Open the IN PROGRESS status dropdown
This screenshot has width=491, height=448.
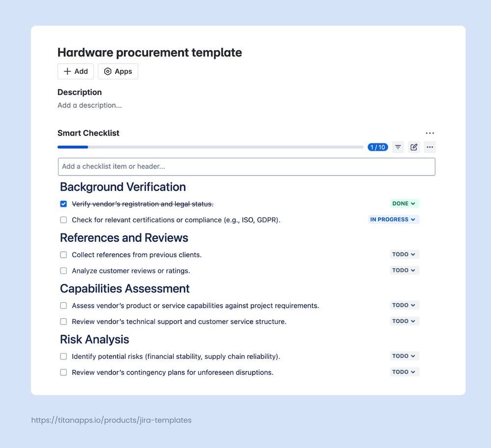(393, 219)
